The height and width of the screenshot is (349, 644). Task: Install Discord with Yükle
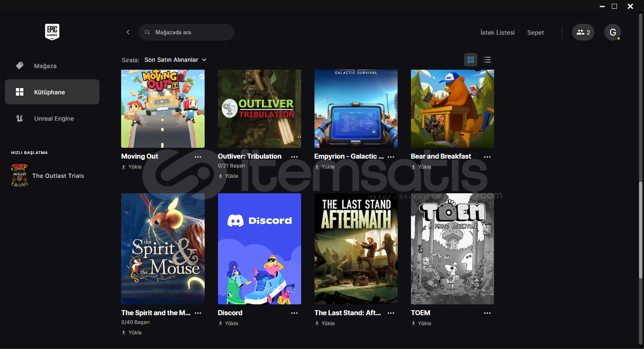coord(228,324)
